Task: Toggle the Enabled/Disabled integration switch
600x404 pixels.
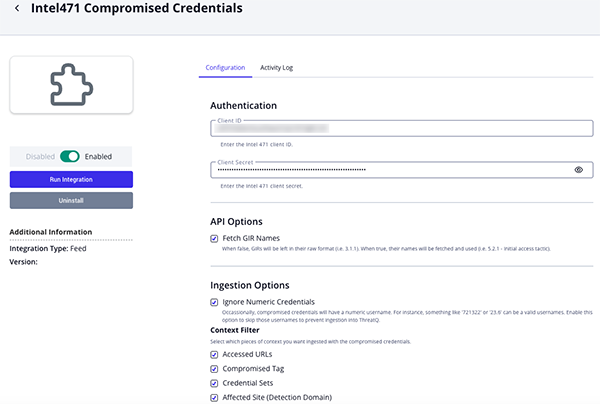Action: coord(70,156)
